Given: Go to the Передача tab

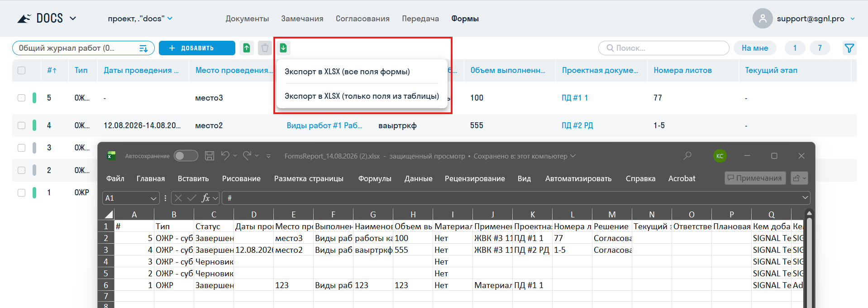Looking at the screenshot, I should coord(420,19).
